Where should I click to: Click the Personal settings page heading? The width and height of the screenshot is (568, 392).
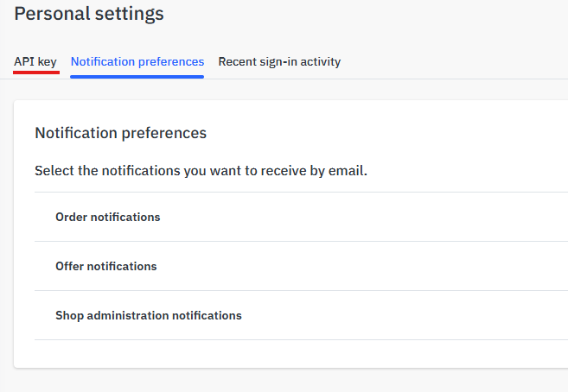point(89,14)
